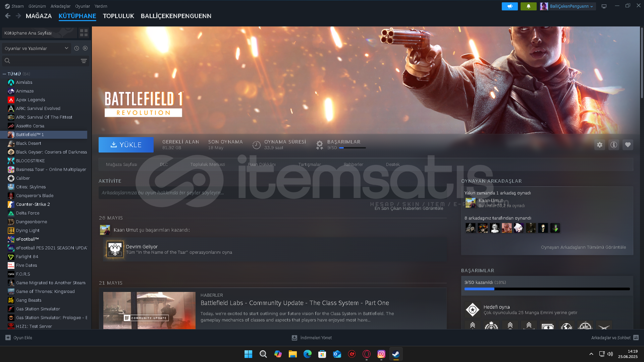
Task: Click the announcements megaphone button
Action: pyautogui.click(x=509, y=6)
